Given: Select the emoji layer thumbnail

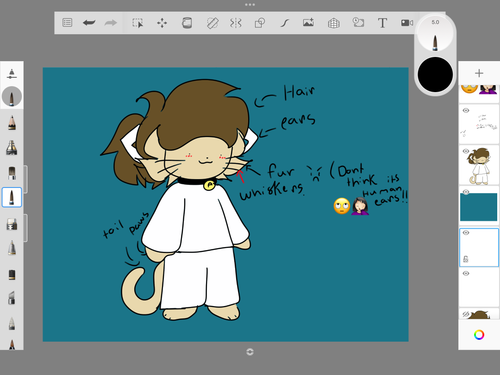Looking at the screenshot, I should pos(479,93).
